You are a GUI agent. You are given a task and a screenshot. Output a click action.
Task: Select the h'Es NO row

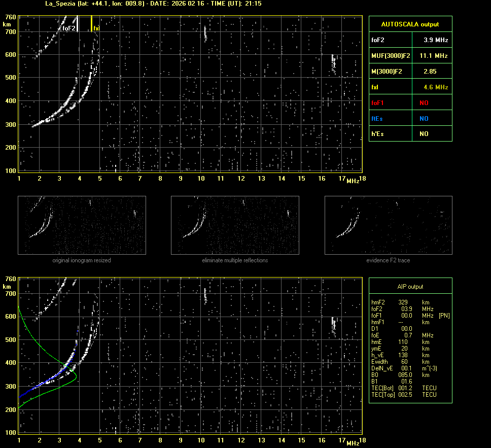coord(410,134)
